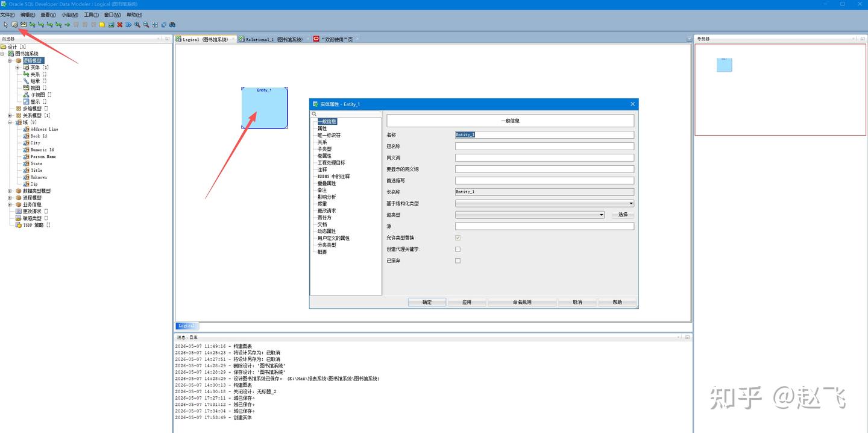Select Person Name domain in browser tree

[43, 156]
